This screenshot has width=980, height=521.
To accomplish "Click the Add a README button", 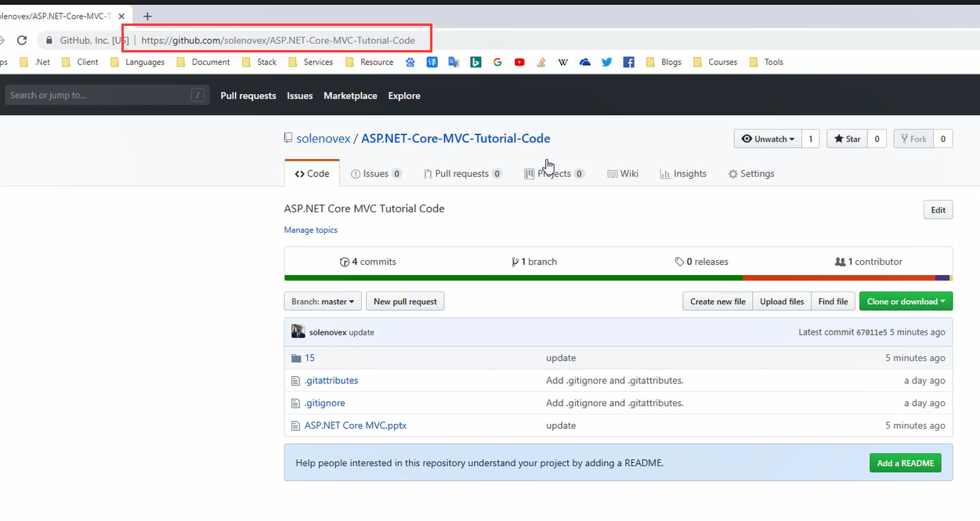I will tap(906, 463).
